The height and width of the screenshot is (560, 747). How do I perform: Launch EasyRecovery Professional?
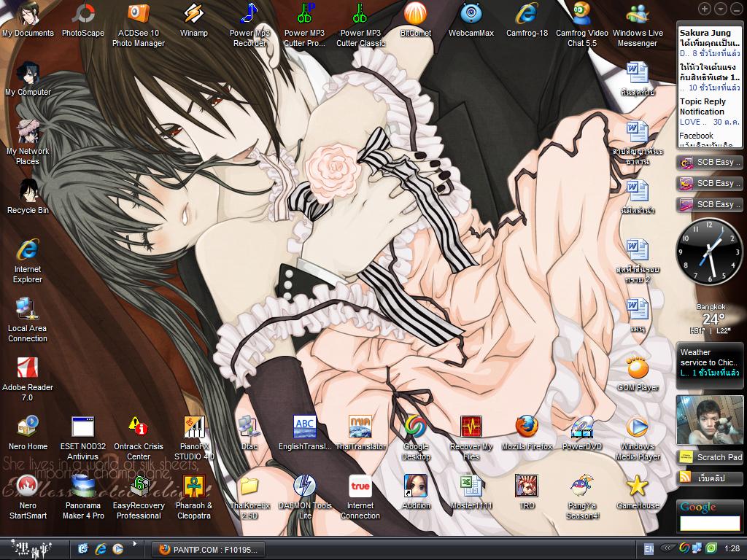click(138, 497)
